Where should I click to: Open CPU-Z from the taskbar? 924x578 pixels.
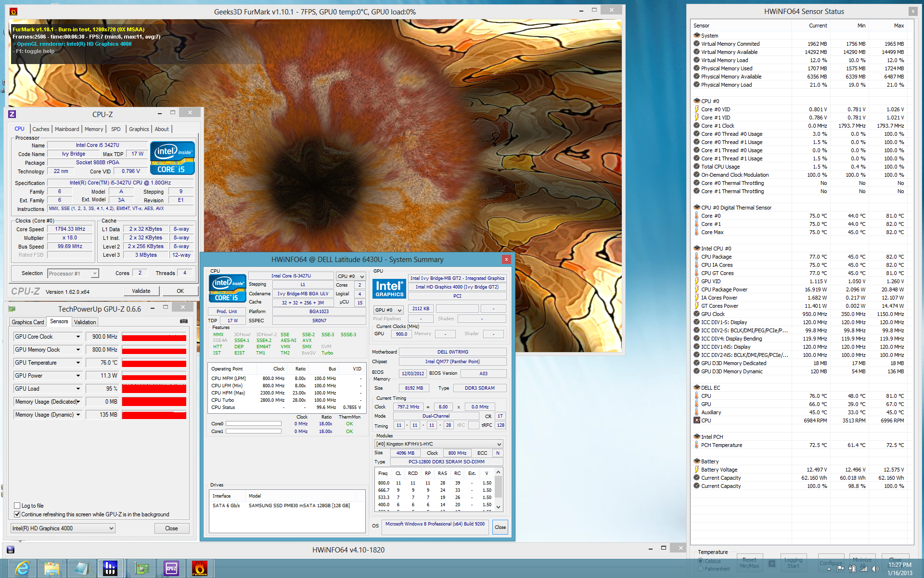tap(171, 568)
